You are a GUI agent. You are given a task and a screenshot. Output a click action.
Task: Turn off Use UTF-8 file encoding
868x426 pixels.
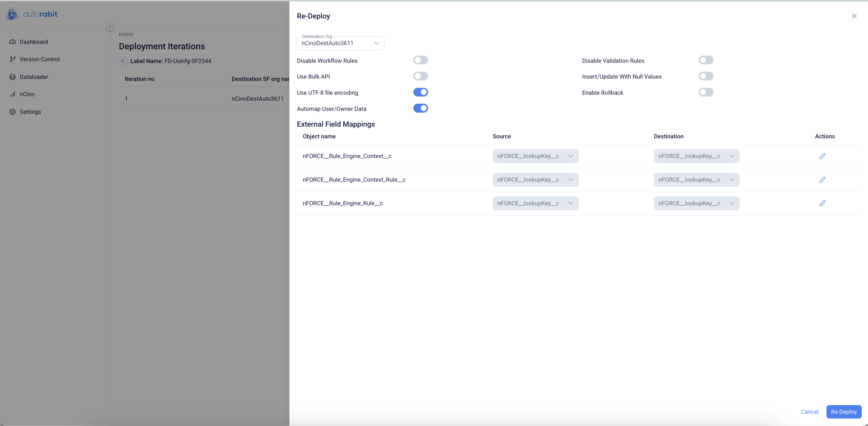coord(421,92)
